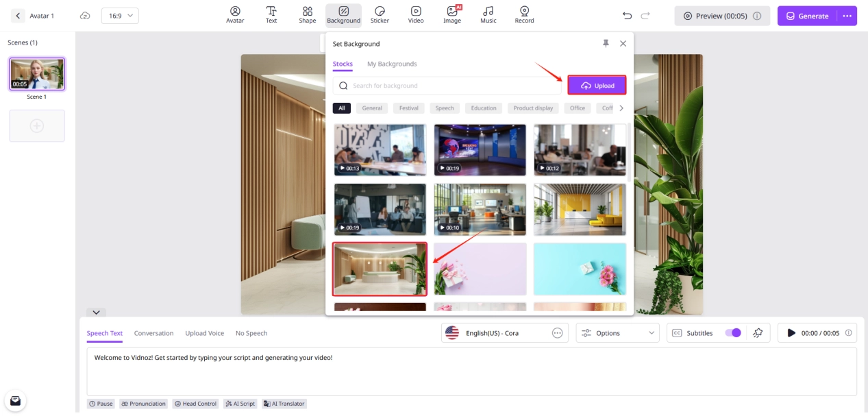Open the Avatar tool
The width and height of the screenshot is (868, 416).
click(x=235, y=15)
